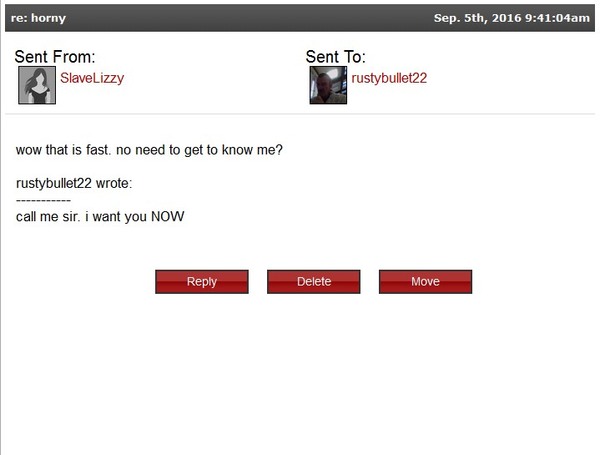Viewport: 600px width, 455px height.
Task: Click the quoted 'call me sir' text
Action: point(100,217)
